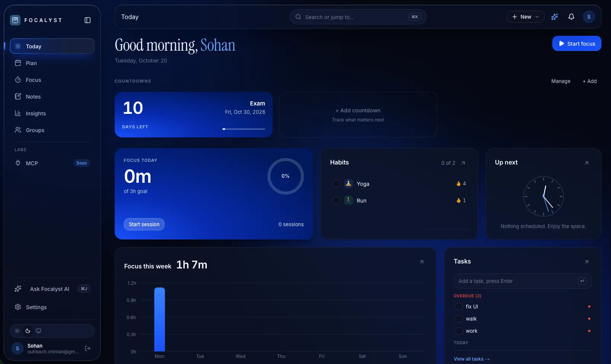Screen dimensions: 611x364
Task: Click Start session button
Action: tap(144, 224)
